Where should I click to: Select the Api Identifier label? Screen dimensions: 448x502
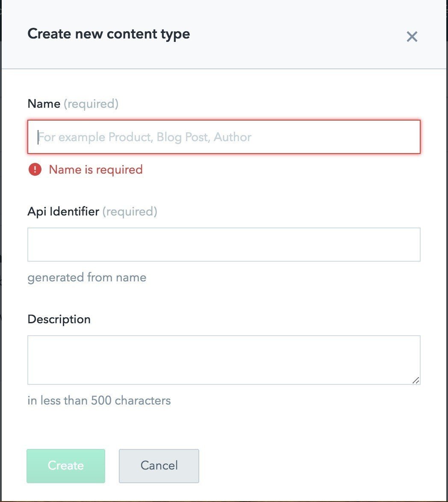(63, 212)
